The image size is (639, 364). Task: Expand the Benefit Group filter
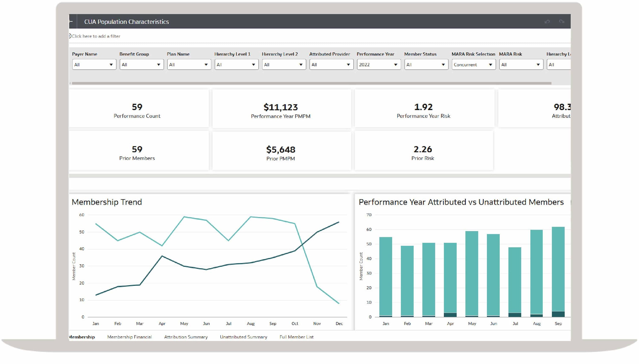click(141, 65)
